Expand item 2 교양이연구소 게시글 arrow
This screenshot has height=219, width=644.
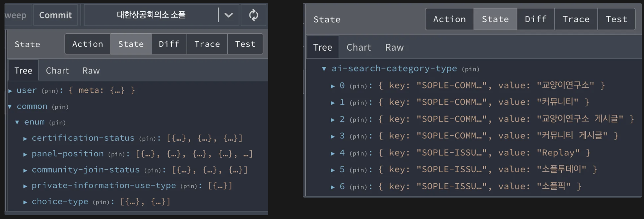coord(333,120)
